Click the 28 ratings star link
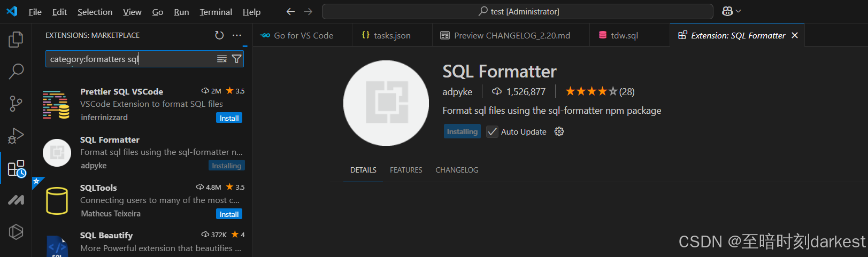 (x=600, y=91)
